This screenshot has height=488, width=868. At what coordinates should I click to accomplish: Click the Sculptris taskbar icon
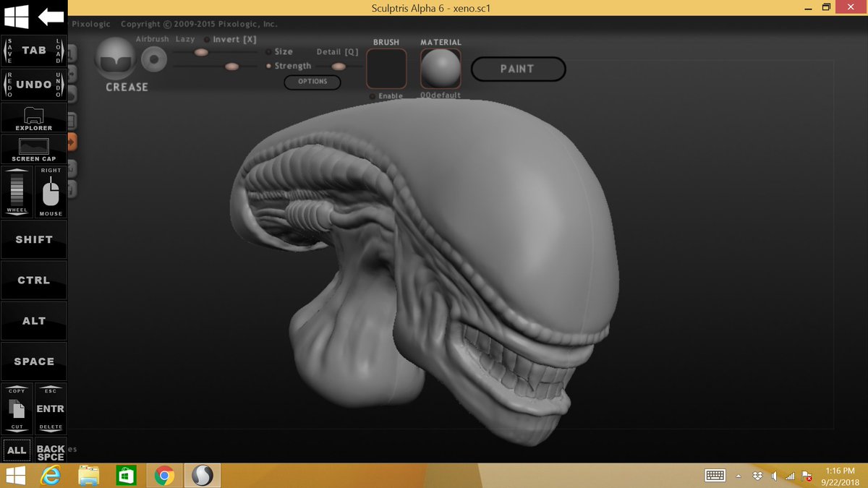(x=203, y=475)
